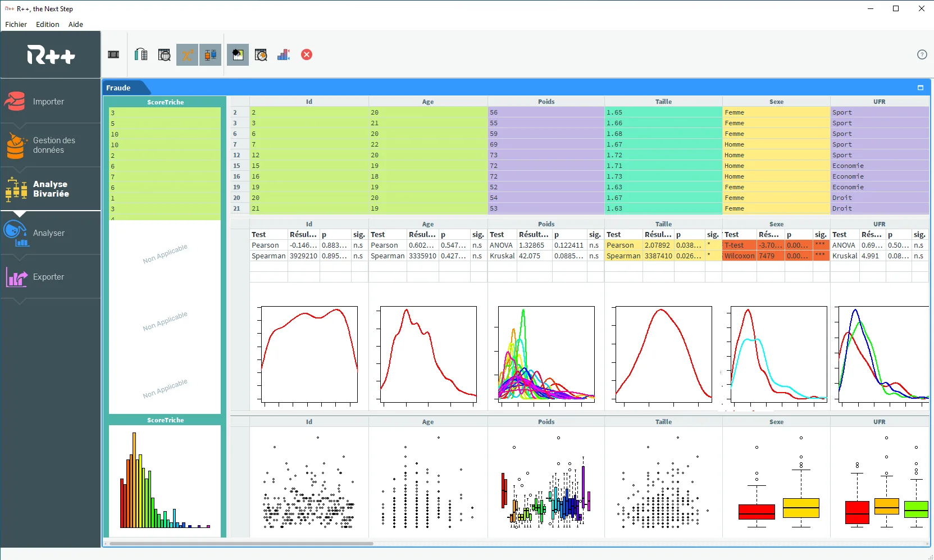Click the target column selection icon
Viewport: 934px width, 560px height.
(141, 54)
